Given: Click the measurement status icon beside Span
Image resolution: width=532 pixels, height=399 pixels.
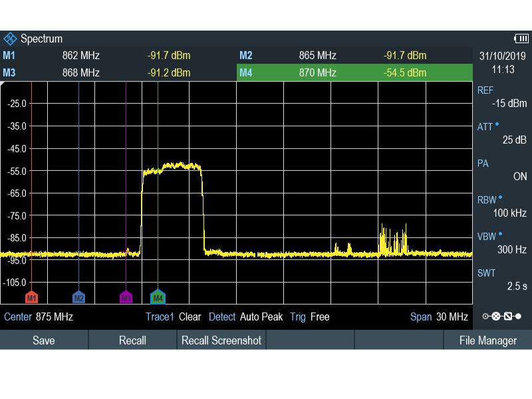Looking at the screenshot, I should coord(501,317).
